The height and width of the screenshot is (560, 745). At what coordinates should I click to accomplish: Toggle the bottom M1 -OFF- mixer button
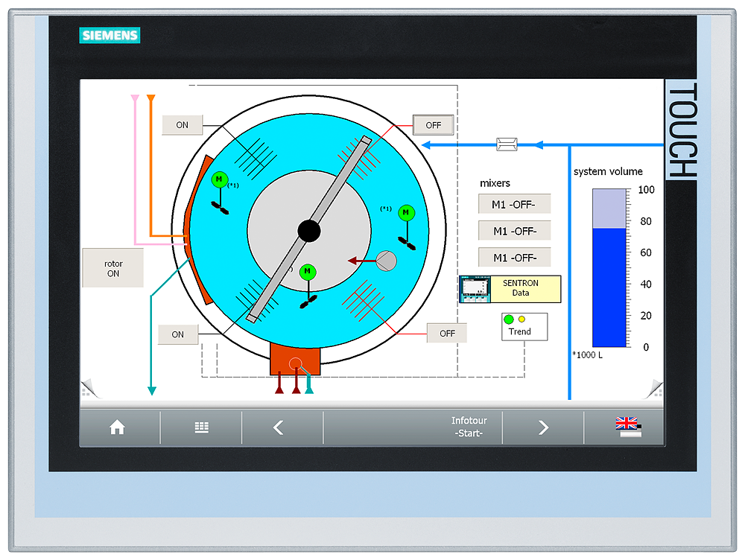(514, 258)
